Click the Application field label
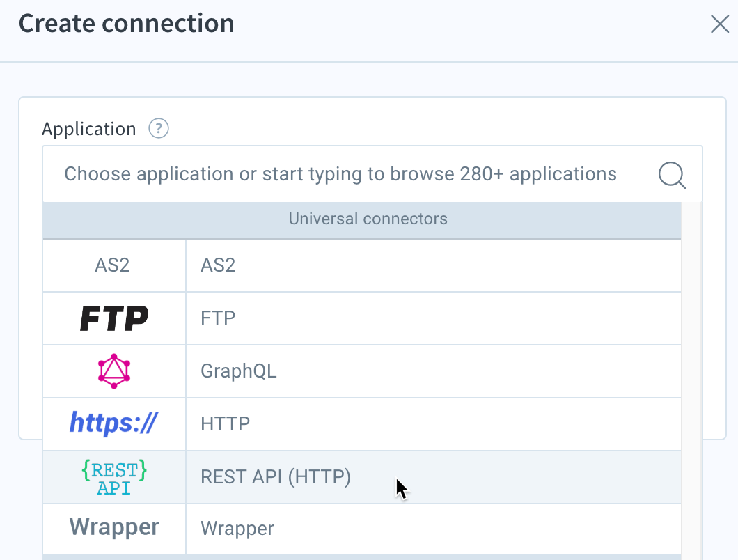The width and height of the screenshot is (738, 560). coord(88,128)
